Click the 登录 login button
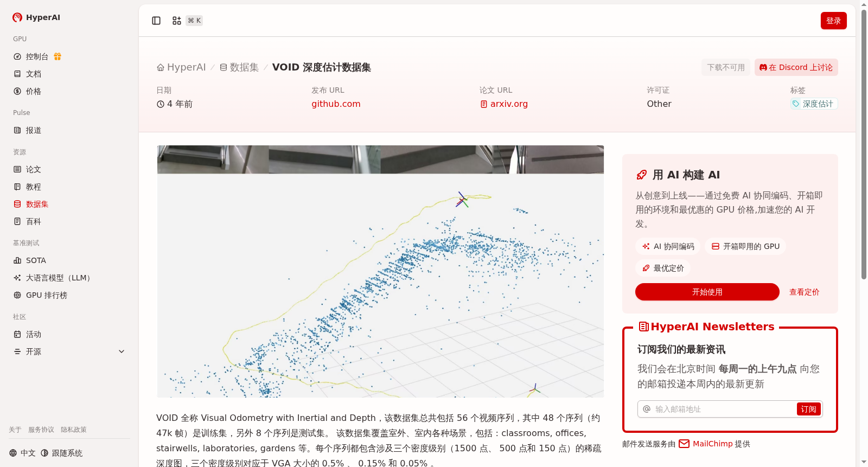Viewport: 868px width, 467px height. (833, 21)
